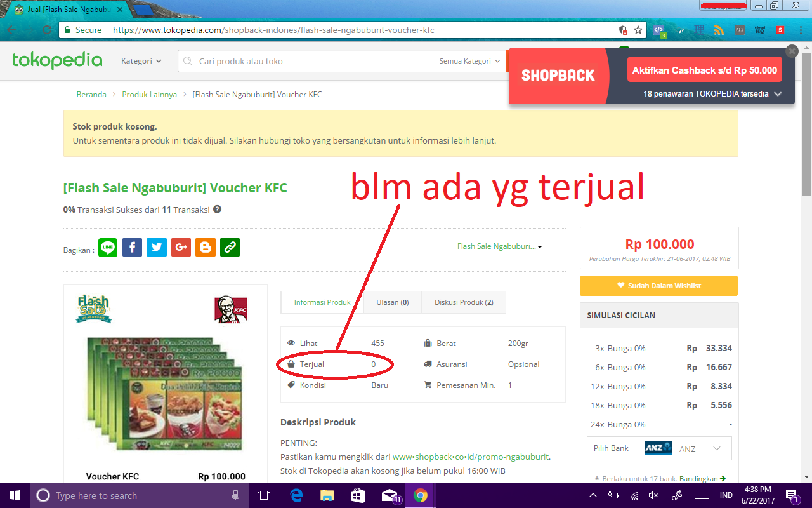Open the Action Center notification icon
This screenshot has height=508, width=812.
(x=792, y=495)
